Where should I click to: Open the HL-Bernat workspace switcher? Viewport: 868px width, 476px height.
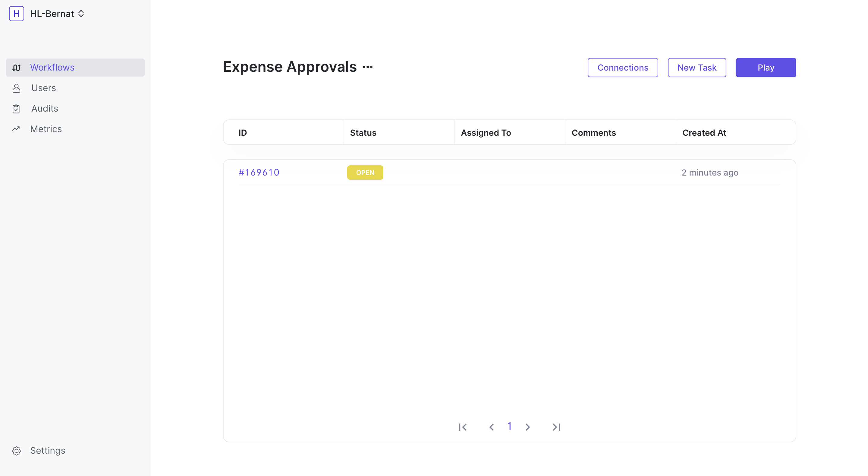57,14
